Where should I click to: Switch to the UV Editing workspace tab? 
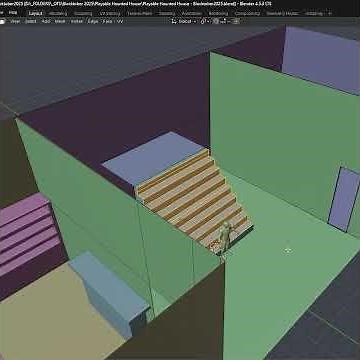click(110, 13)
